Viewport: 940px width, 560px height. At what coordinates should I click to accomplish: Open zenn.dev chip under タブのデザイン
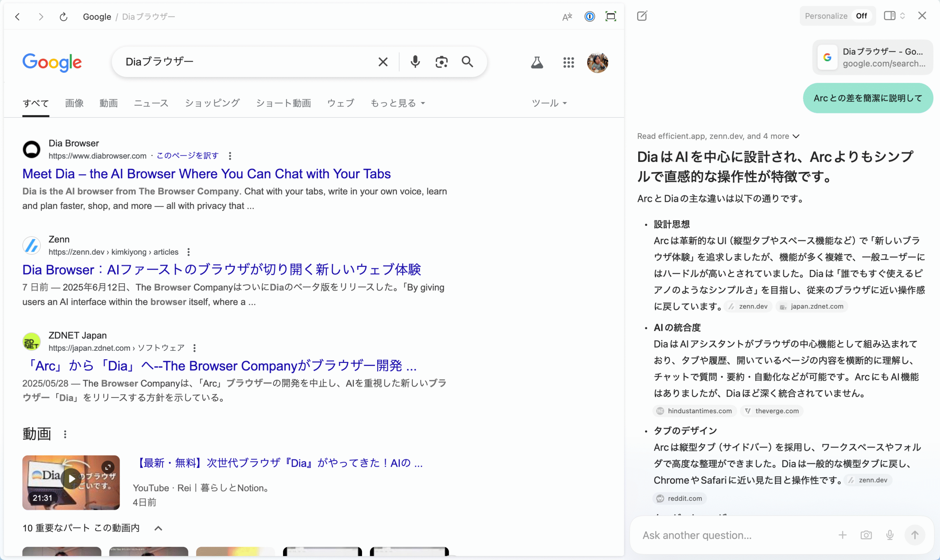click(x=868, y=480)
